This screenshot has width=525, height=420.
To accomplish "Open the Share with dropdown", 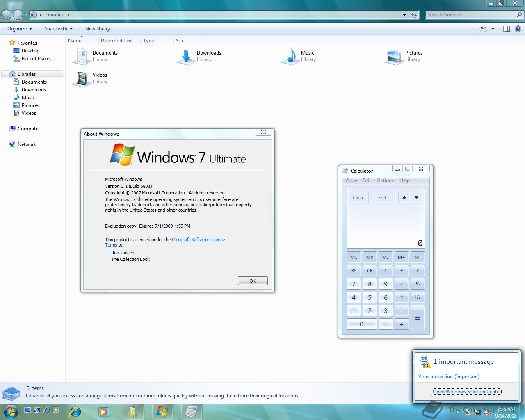I will tap(59, 29).
